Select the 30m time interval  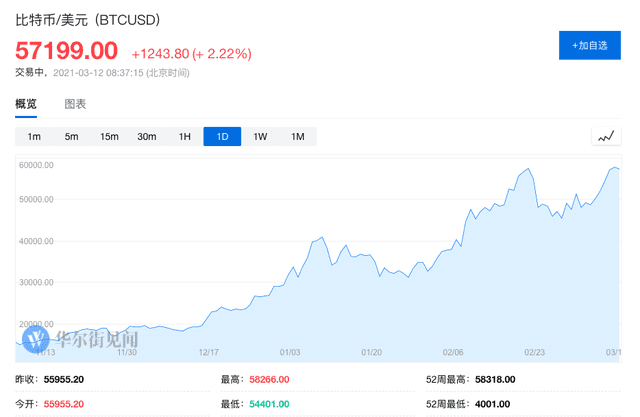[147, 136]
